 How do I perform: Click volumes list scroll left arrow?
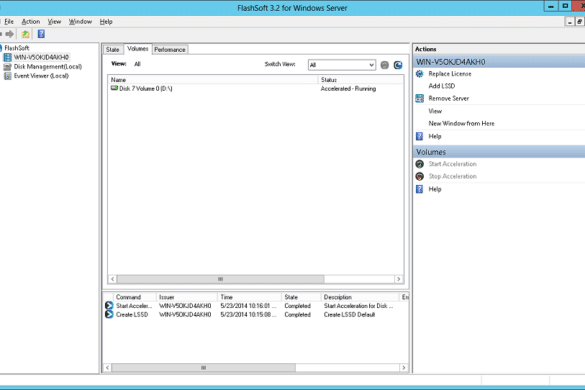[x=112, y=279]
